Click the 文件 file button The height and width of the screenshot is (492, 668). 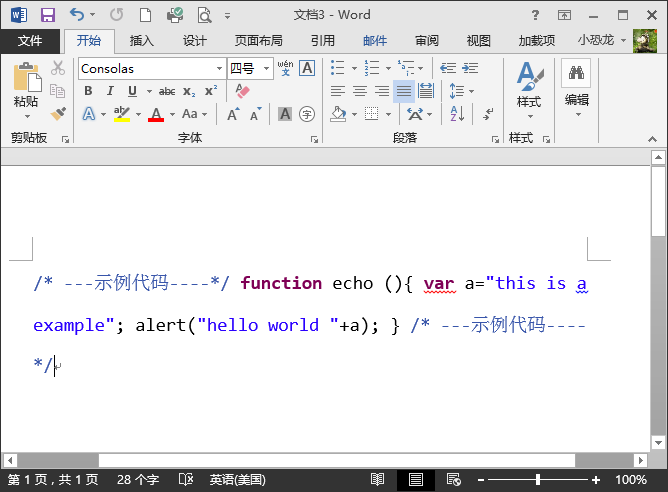tap(30, 41)
